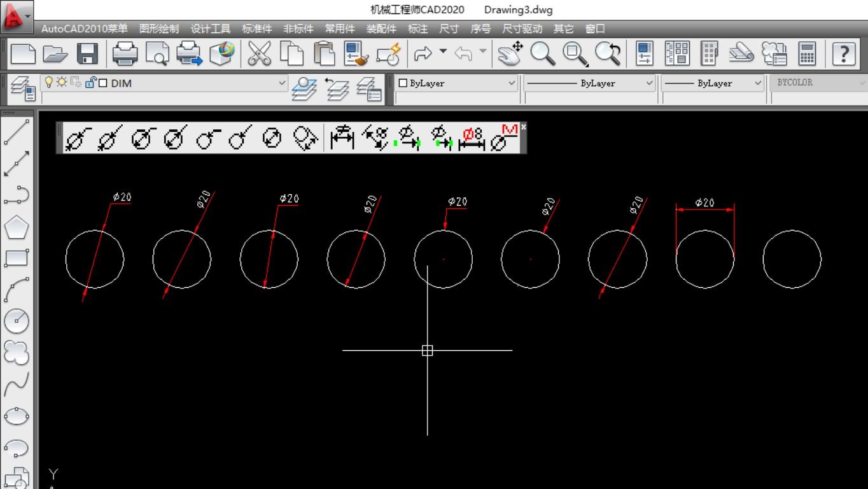Open an existing drawing with folder icon
This screenshot has height=489, width=868.
55,54
